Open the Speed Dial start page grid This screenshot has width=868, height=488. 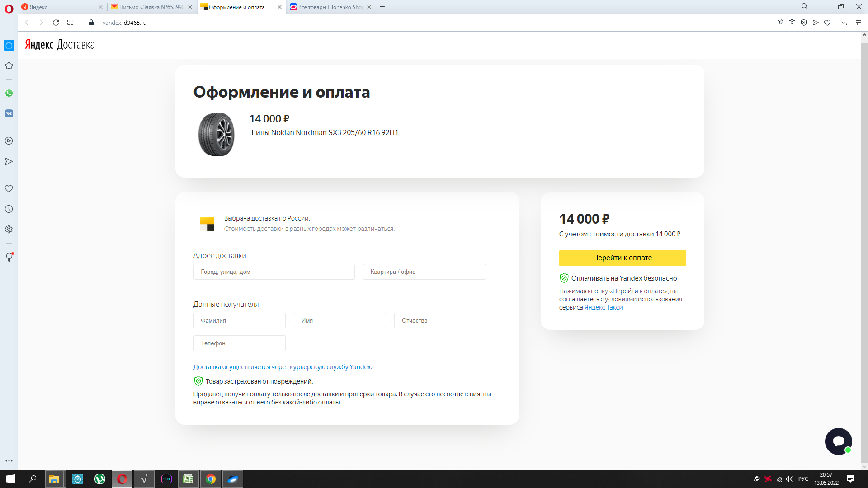[70, 23]
